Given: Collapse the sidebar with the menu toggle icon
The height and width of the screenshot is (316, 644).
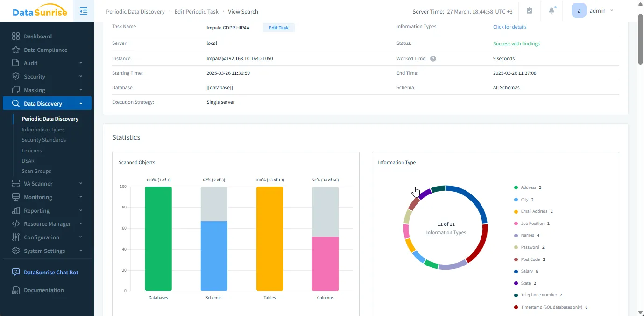Looking at the screenshot, I should click(84, 11).
